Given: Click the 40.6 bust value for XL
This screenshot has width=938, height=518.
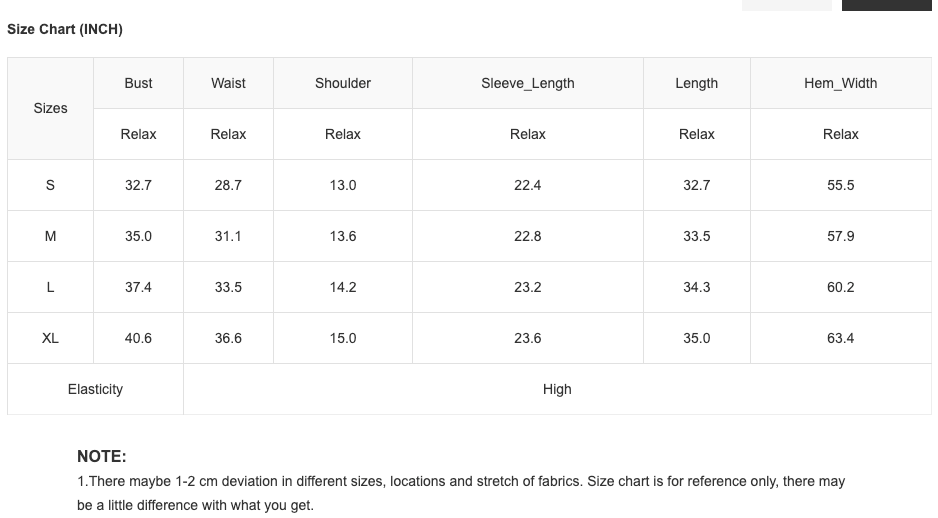Looking at the screenshot, I should 139,338.
